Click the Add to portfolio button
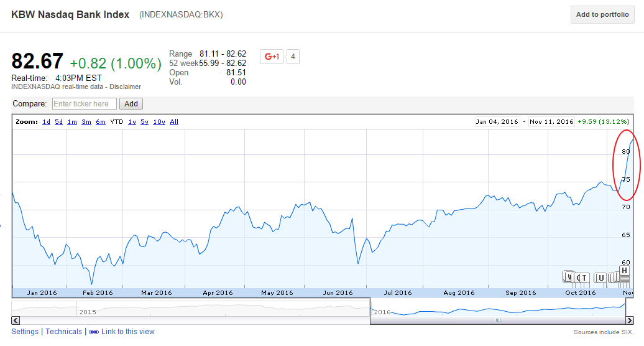This screenshot has height=346, width=644. coord(602,14)
